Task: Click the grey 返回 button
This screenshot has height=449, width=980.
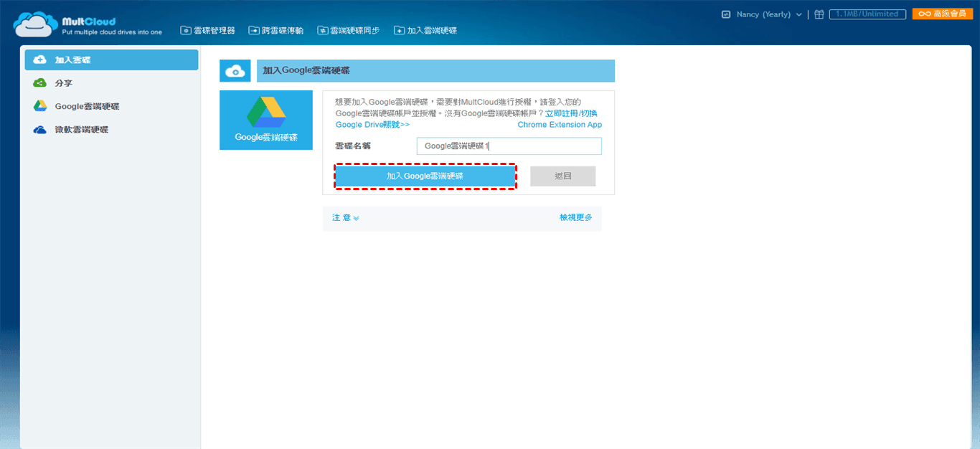Action: click(x=563, y=176)
